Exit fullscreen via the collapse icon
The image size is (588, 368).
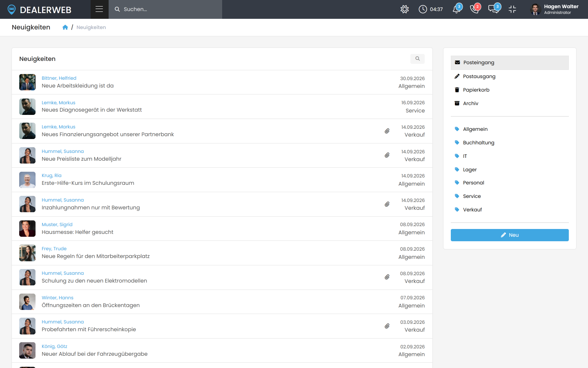point(512,9)
